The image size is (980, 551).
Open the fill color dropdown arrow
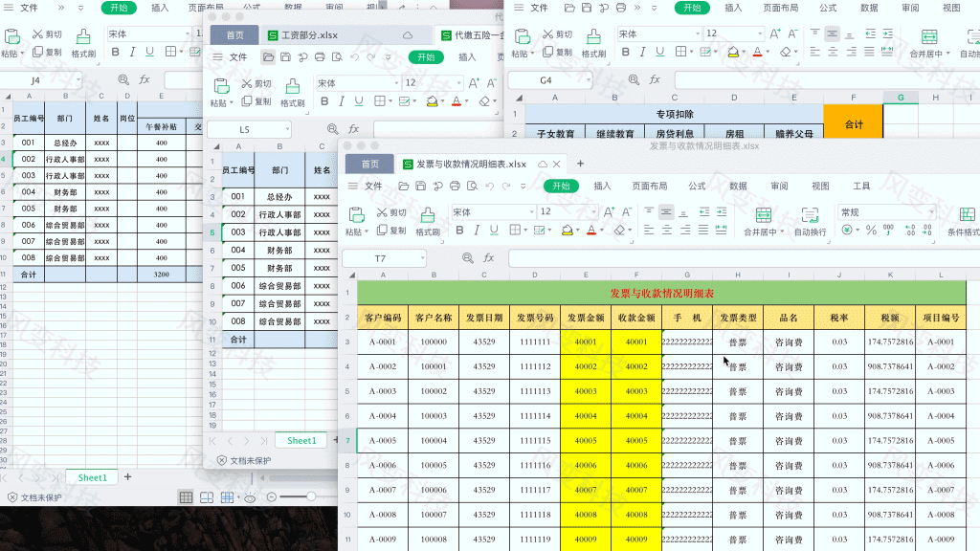[x=576, y=231]
